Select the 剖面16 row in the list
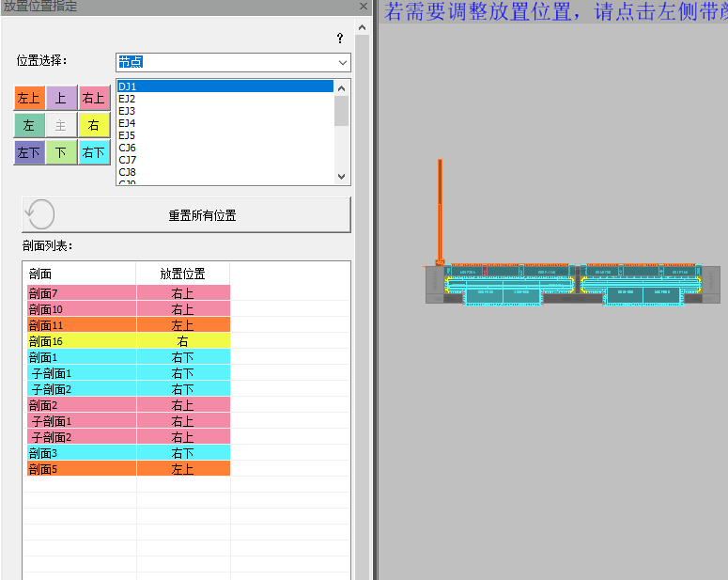 point(81,341)
